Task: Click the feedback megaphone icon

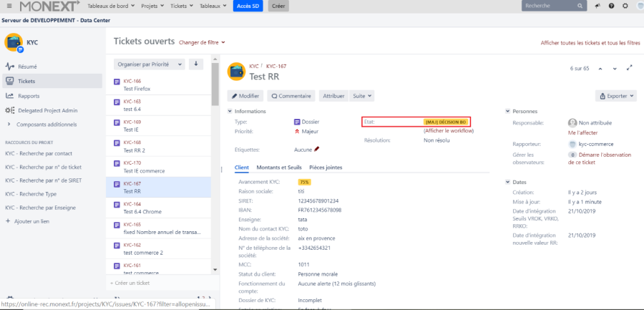Action: coord(598,6)
